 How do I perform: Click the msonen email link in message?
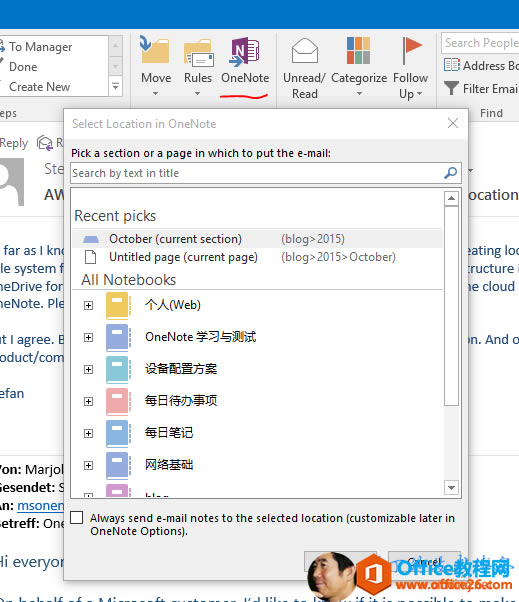coord(41,505)
